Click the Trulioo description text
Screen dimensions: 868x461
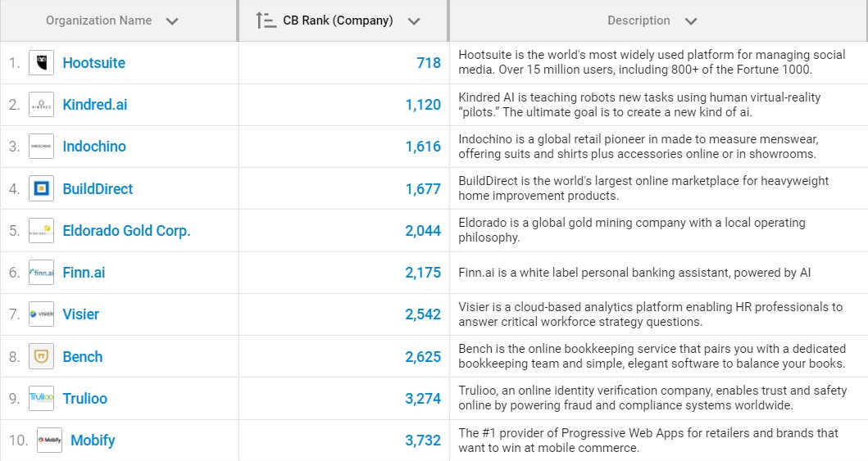652,397
